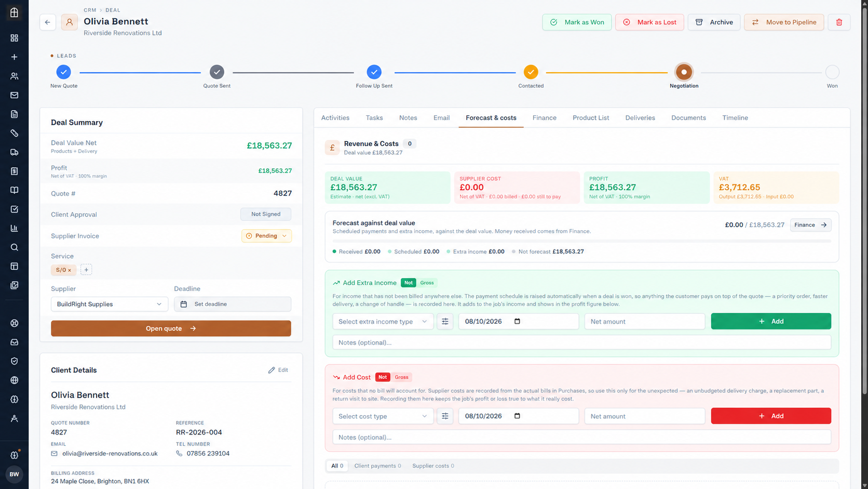The height and width of the screenshot is (489, 868).
Task: Filter list by Client payments
Action: [377, 466]
